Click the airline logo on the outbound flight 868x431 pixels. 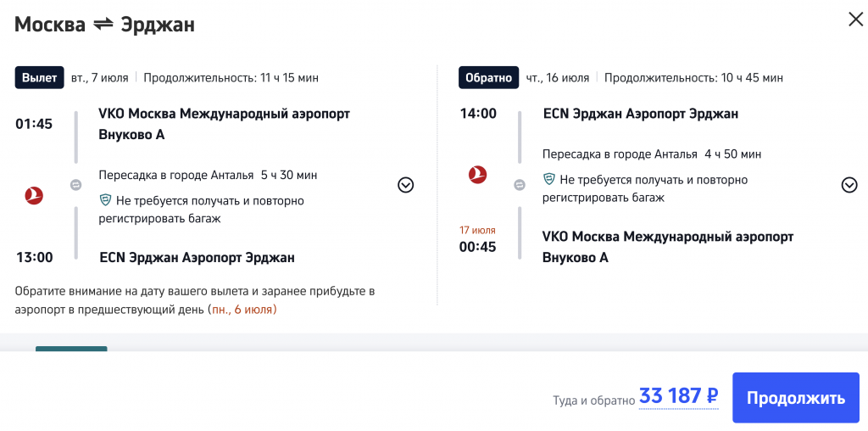pyautogui.click(x=34, y=195)
